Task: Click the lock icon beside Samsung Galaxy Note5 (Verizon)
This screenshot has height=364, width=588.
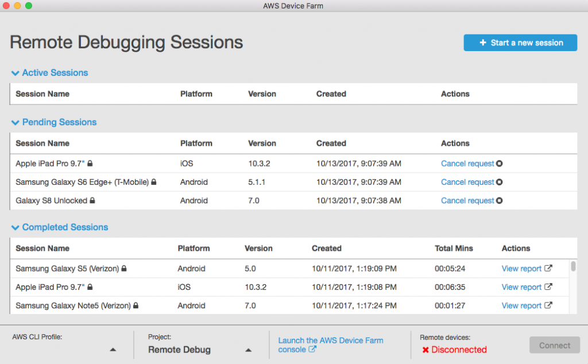Action: click(136, 305)
